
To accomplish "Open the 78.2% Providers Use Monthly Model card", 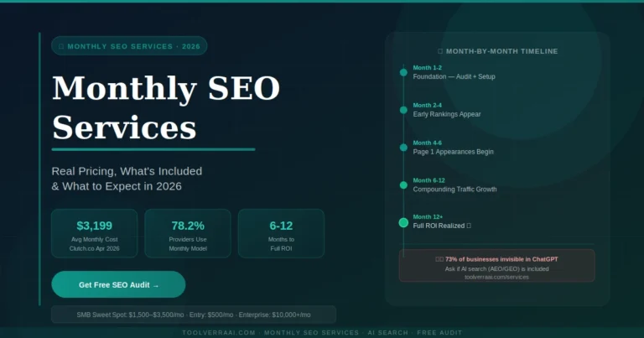I will (188, 233).
